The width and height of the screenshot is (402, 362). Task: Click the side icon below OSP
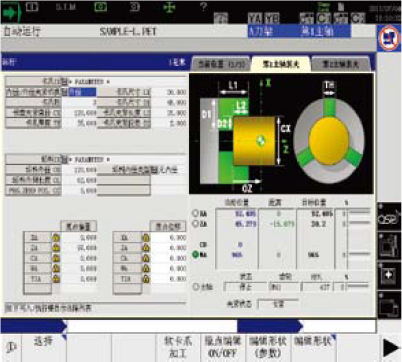point(389,246)
